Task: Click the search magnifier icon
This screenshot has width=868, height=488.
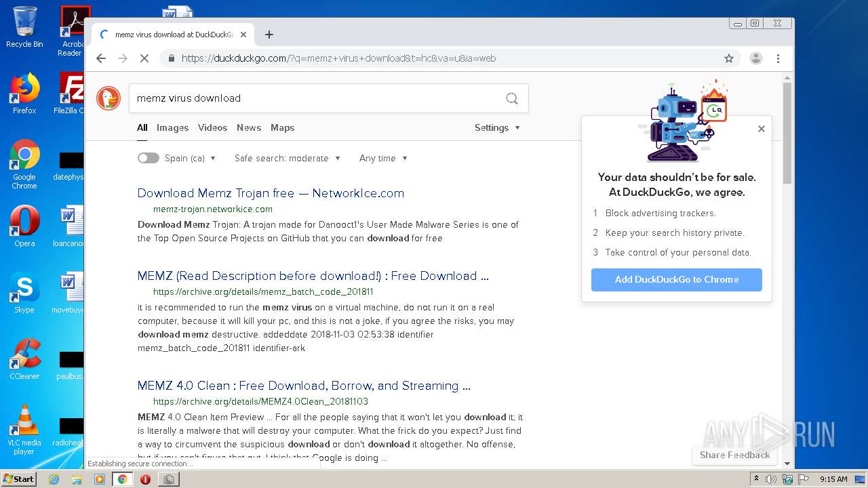Action: 512,98
